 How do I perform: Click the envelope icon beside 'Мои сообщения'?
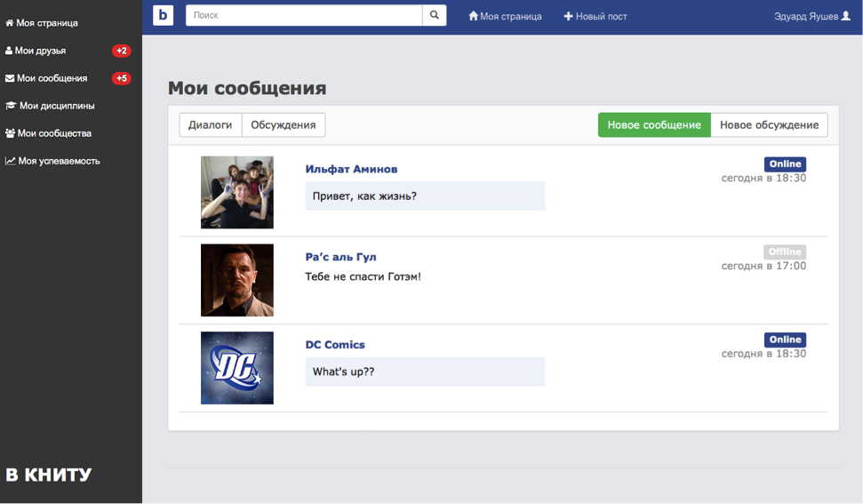click(10, 78)
